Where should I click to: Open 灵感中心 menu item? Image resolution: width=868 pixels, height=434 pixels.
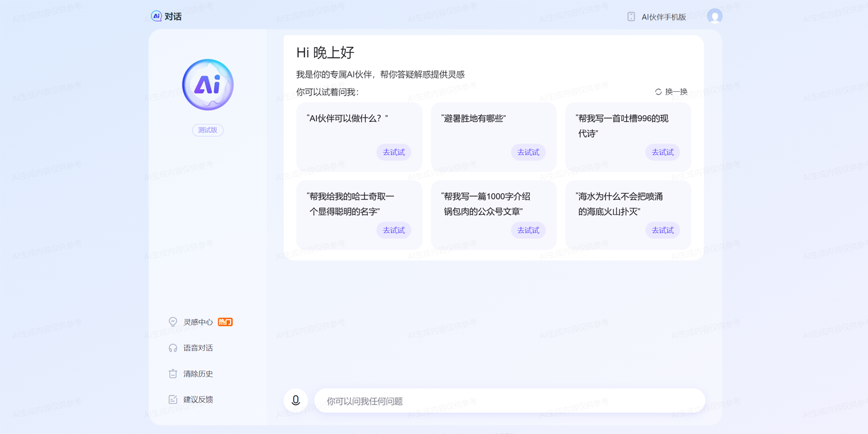click(198, 322)
